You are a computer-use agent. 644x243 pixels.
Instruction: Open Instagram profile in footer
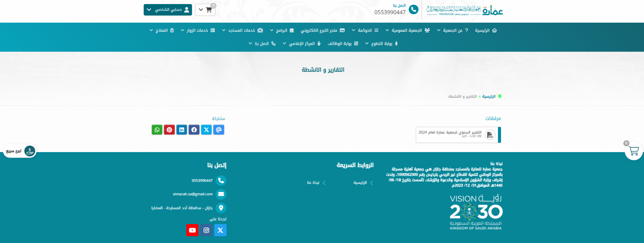pos(206,230)
